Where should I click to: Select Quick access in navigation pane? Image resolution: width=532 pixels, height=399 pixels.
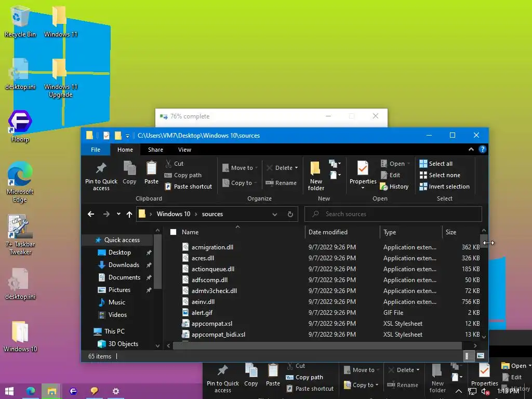pyautogui.click(x=118, y=240)
